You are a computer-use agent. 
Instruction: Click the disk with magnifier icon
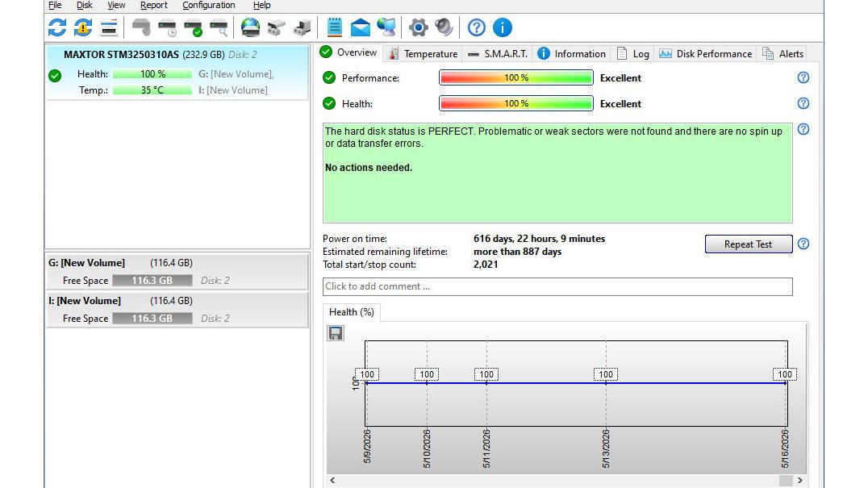(219, 27)
